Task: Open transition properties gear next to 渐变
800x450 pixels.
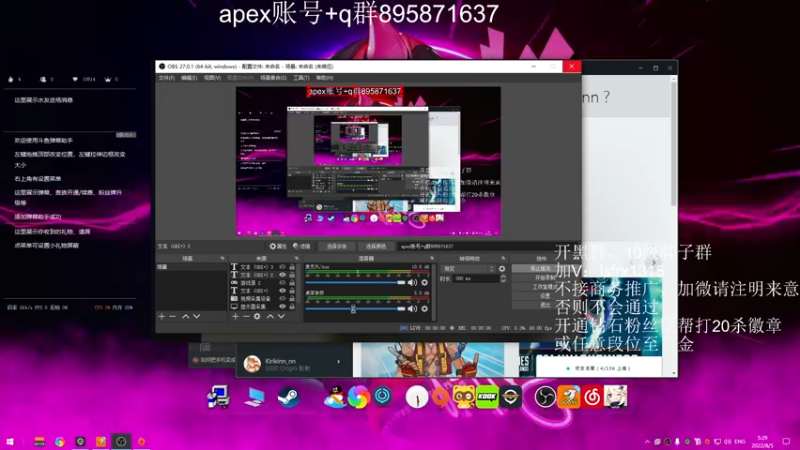Action: (502, 268)
